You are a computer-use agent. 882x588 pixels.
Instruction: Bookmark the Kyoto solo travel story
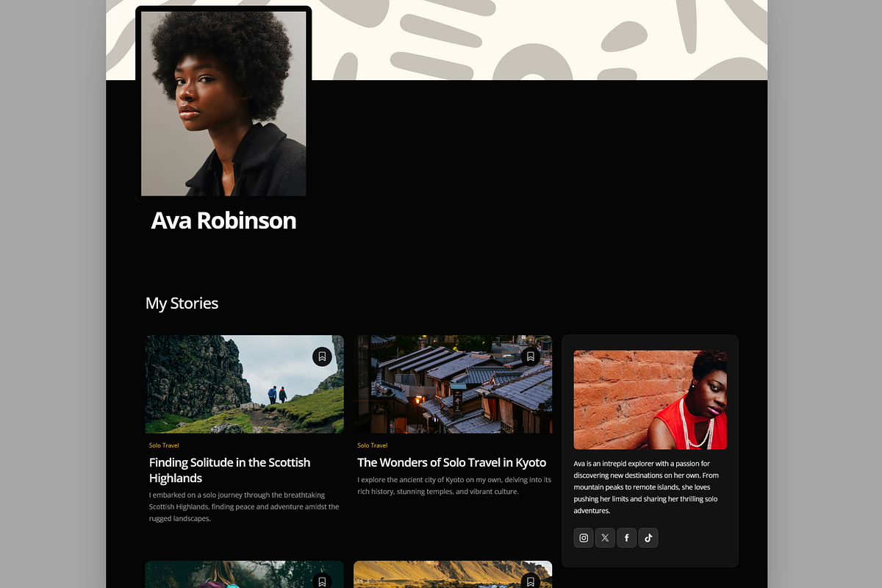point(531,356)
